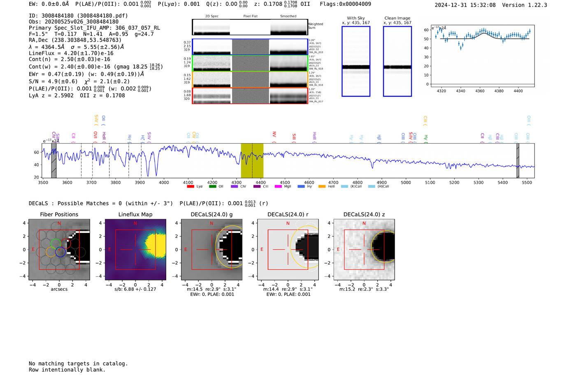576x392 pixels.
Task: Select the "No matching targets in catalog." text
Action: 78,364
